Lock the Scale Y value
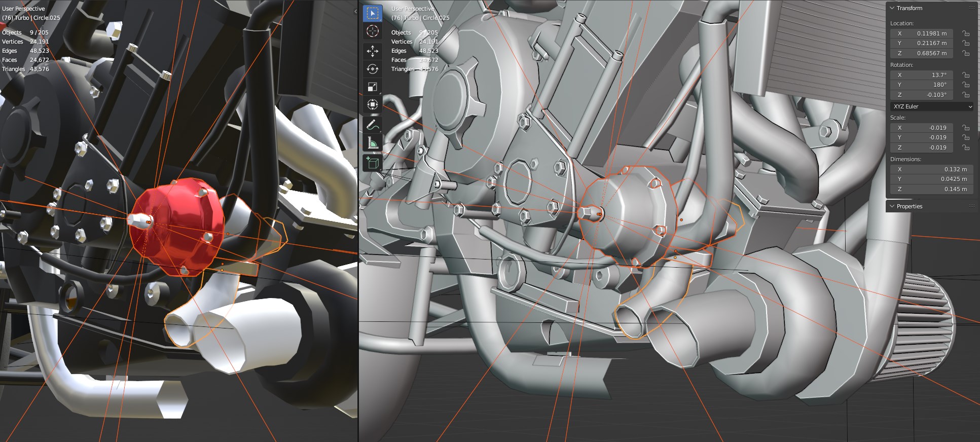The width and height of the screenshot is (980, 442). 966,137
